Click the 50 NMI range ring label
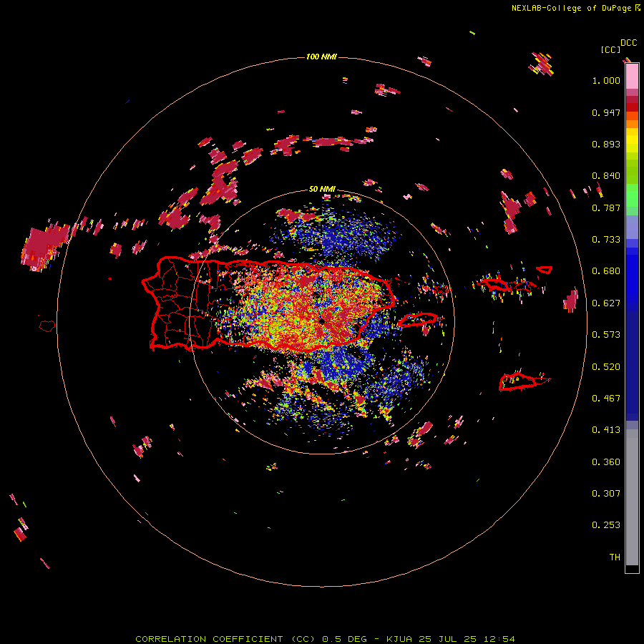644x644 pixels. click(x=322, y=189)
